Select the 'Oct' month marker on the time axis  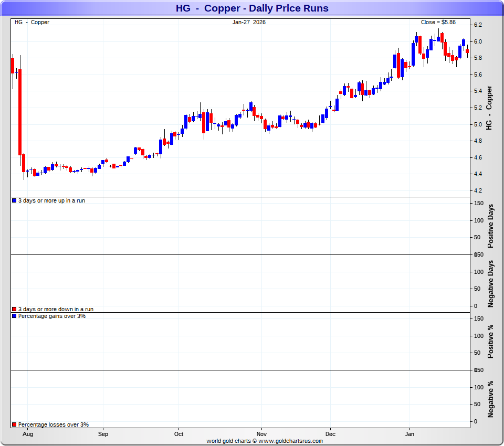point(178,434)
